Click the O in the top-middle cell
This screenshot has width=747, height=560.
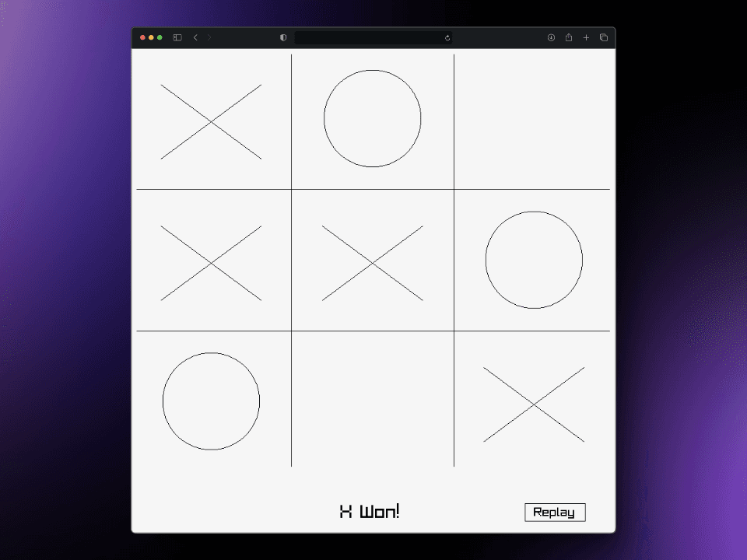(372, 117)
